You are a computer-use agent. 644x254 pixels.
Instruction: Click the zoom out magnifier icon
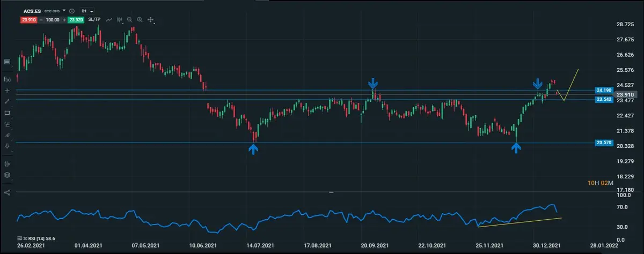(x=129, y=19)
